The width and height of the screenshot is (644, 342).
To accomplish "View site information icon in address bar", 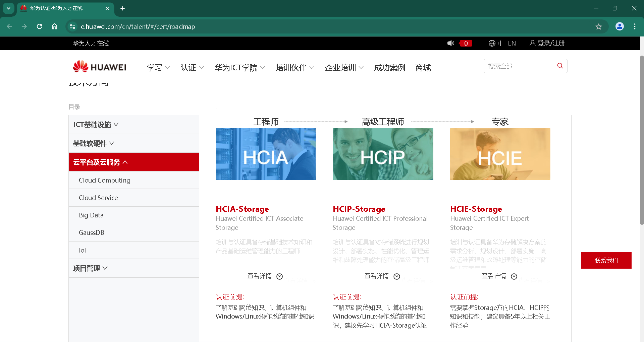I will 72,26.
